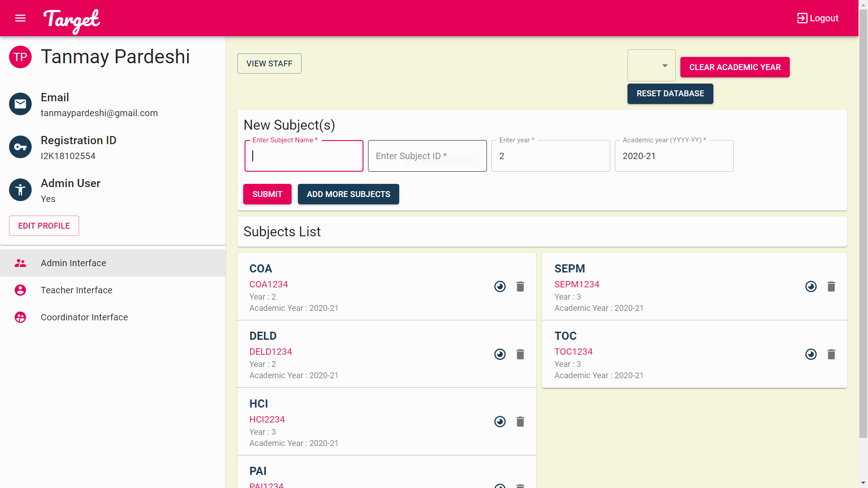Delete the SEPM subject with the trash icon

click(831, 286)
